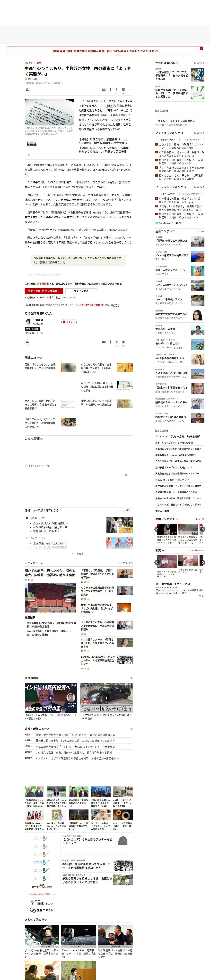Open ellipsis menu below author profile
This screenshot has width=210, height=980.
click(130, 342)
